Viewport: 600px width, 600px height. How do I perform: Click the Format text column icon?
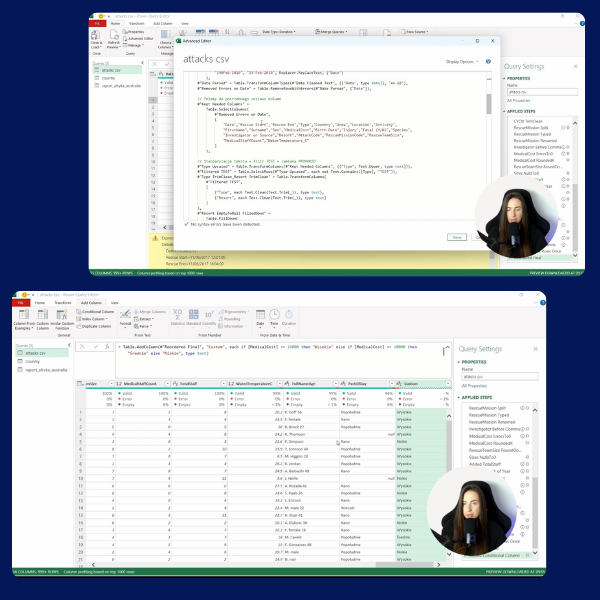click(x=125, y=318)
